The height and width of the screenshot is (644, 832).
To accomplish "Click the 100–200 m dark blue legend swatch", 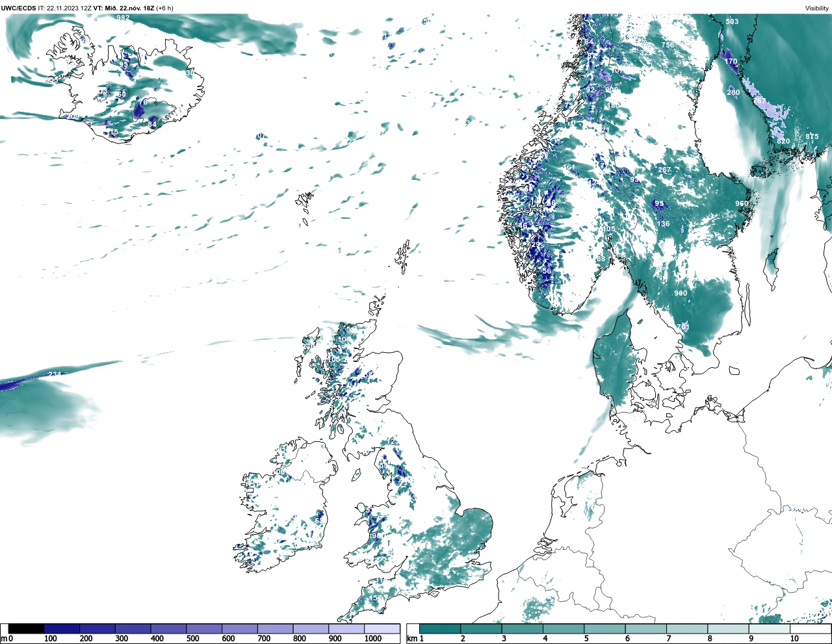I will 62,629.
